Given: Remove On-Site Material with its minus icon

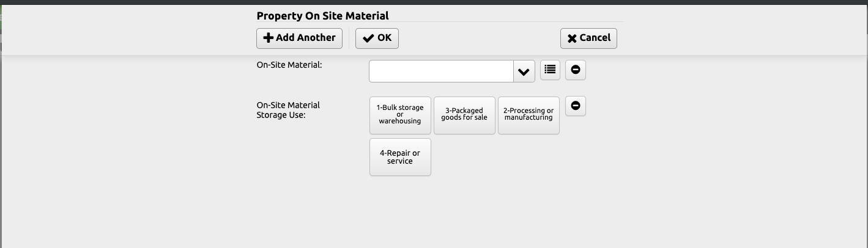Looking at the screenshot, I should tap(575, 70).
